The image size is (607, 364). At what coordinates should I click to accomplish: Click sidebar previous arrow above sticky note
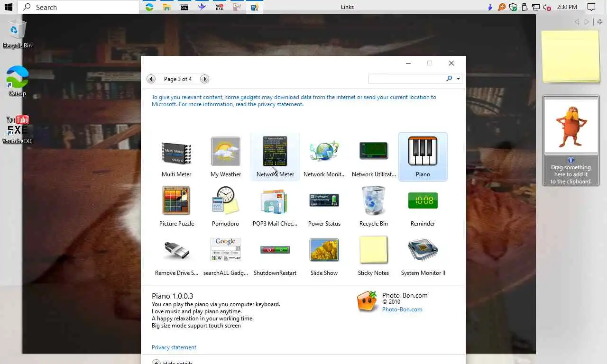[577, 22]
